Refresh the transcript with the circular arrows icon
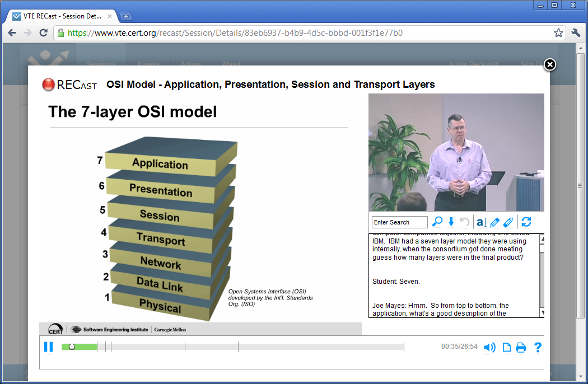This screenshot has width=588, height=384. pyautogui.click(x=526, y=222)
